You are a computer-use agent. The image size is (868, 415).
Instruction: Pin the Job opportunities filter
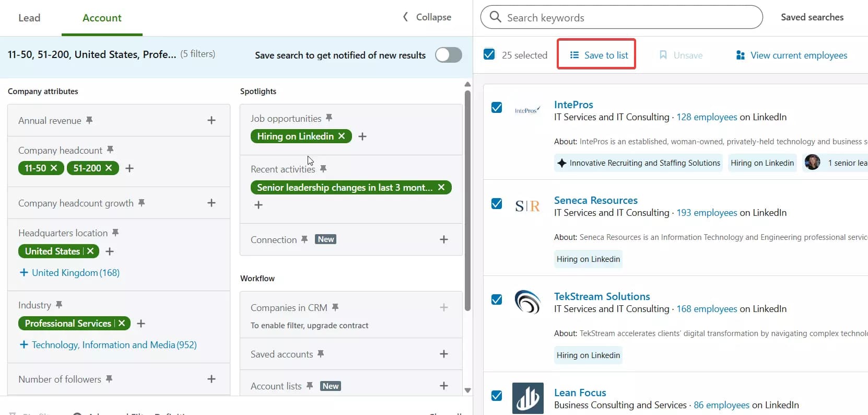(329, 118)
